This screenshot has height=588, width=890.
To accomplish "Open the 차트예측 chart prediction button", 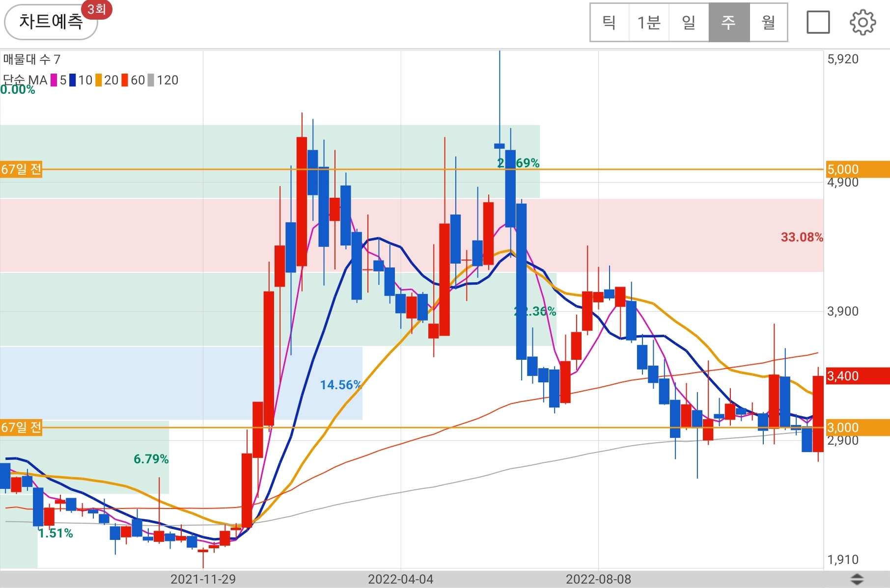I will pyautogui.click(x=51, y=22).
